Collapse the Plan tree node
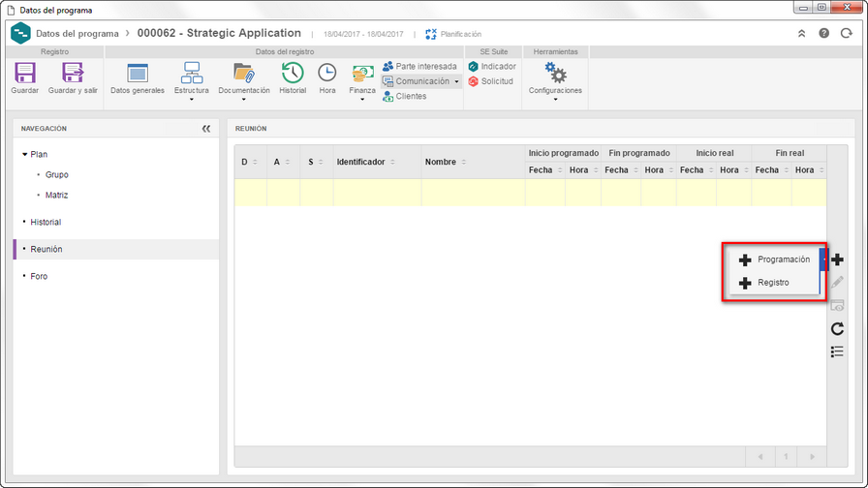The image size is (868, 488). pyautogui.click(x=24, y=154)
